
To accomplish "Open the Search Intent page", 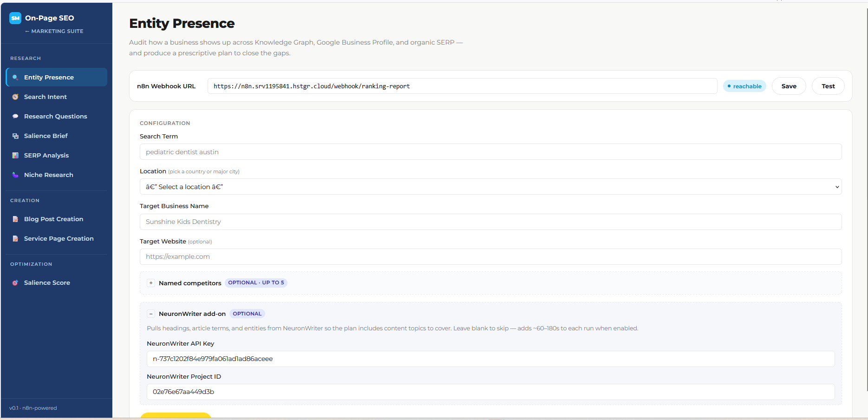I will click(56, 97).
